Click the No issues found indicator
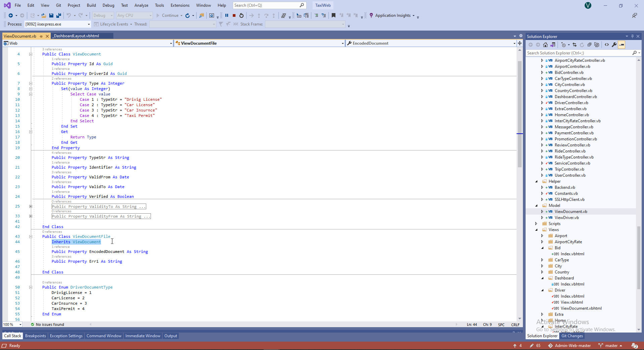The height and width of the screenshot is (350, 644). point(47,324)
